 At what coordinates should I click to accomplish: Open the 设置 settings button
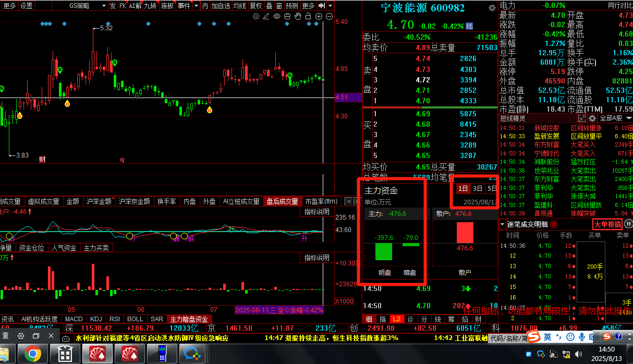[x=26, y=6]
